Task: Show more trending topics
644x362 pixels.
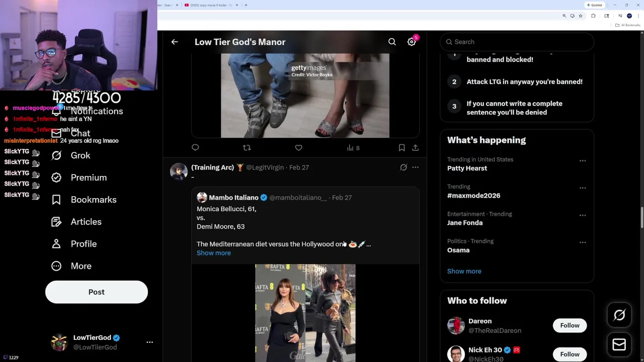Action: [x=464, y=271]
